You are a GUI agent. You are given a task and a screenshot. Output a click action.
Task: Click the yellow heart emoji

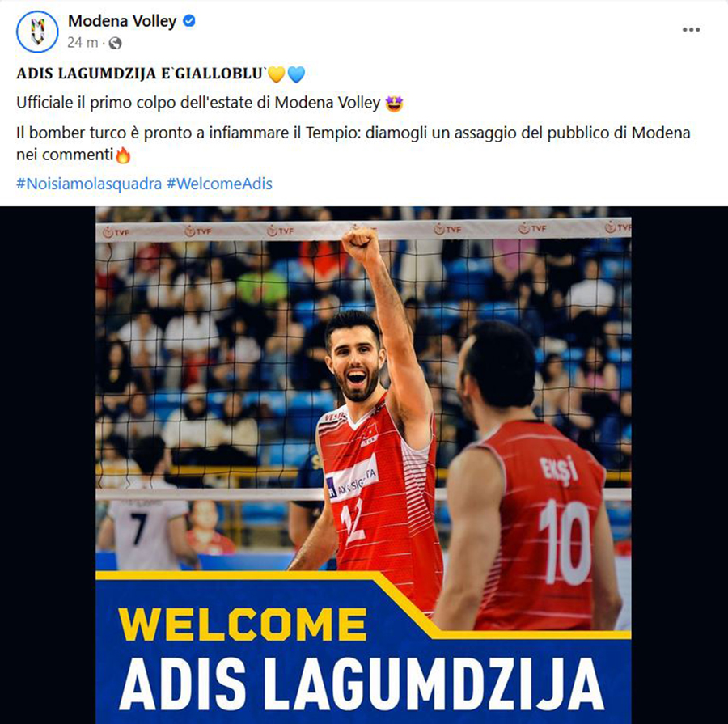277,74
